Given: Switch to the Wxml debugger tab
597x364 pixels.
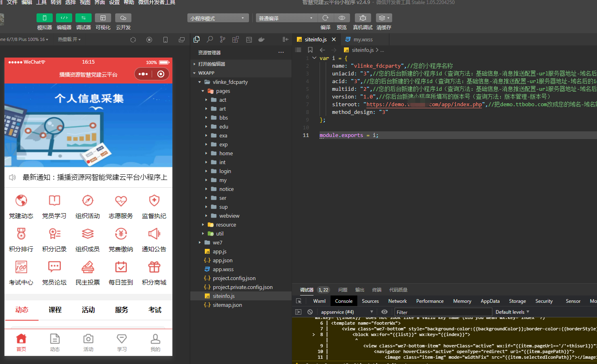Looking at the screenshot, I should coord(319,301).
